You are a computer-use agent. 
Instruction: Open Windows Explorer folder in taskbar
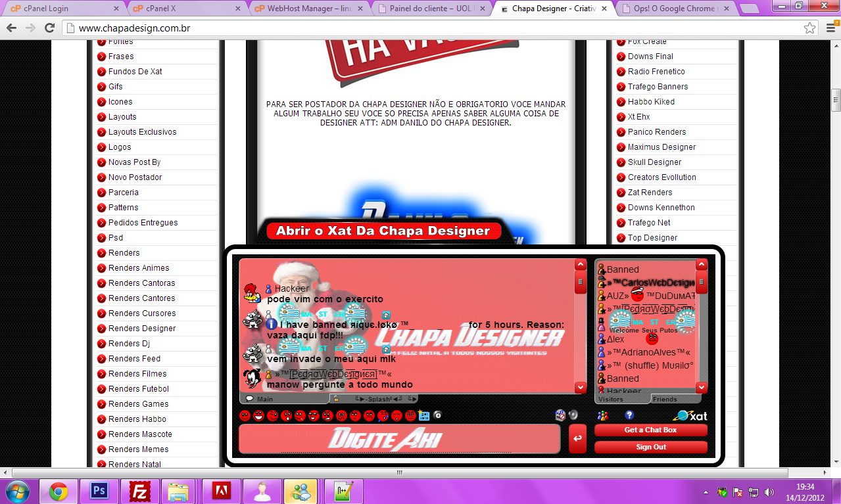[x=178, y=491]
